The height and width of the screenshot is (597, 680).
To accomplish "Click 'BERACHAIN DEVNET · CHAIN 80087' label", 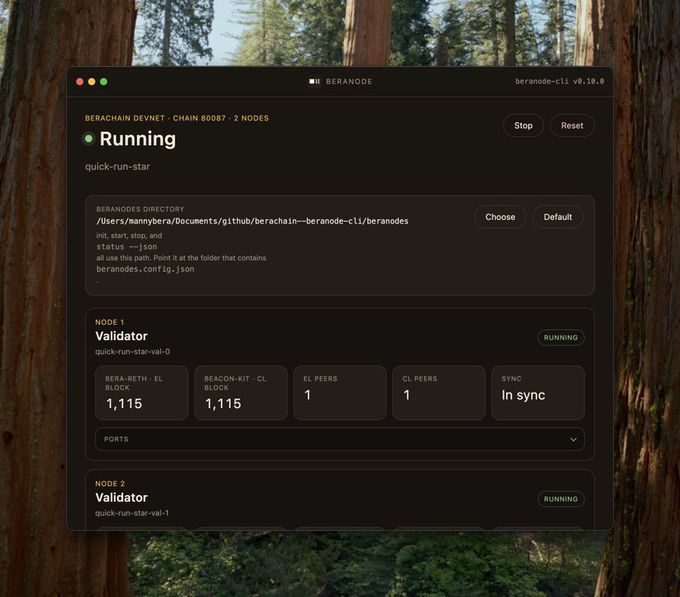I will click(155, 118).
